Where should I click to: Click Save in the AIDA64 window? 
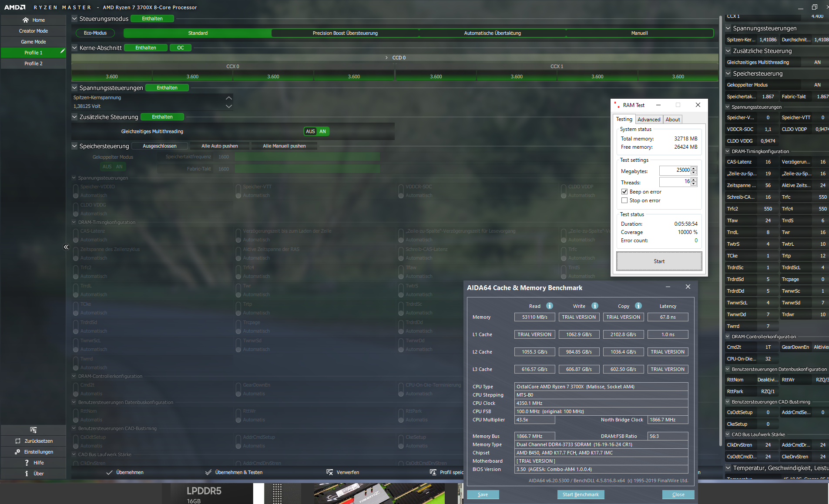483,494
